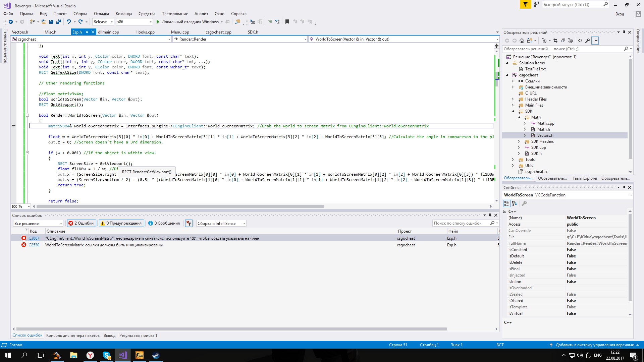Click the bookmark toggle icon in toolbar
Screen dimensions: 644x362
coord(287,22)
